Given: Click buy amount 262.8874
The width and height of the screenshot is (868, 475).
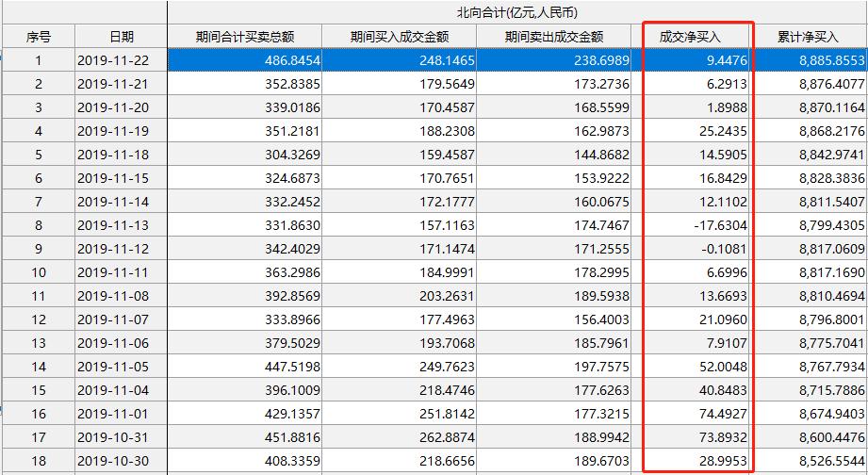Looking at the screenshot, I should click(x=399, y=436).
